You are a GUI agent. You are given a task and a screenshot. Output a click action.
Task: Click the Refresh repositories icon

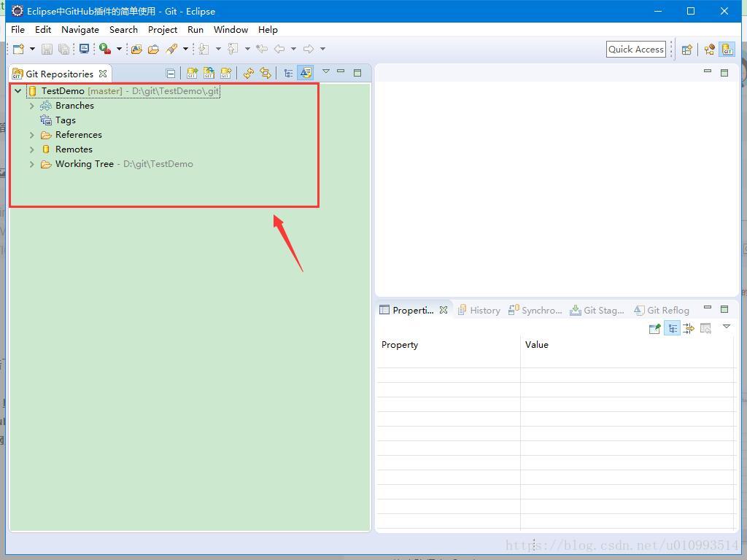(x=248, y=73)
